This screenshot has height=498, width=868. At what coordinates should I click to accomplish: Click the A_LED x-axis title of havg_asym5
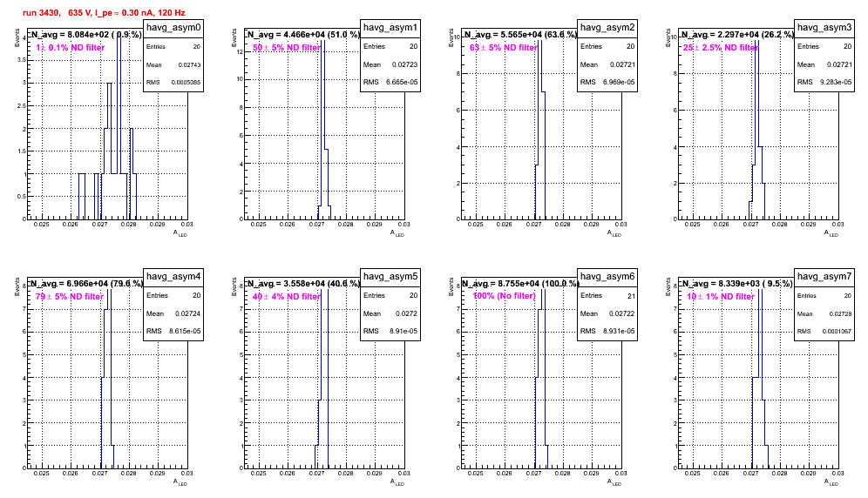click(x=397, y=482)
